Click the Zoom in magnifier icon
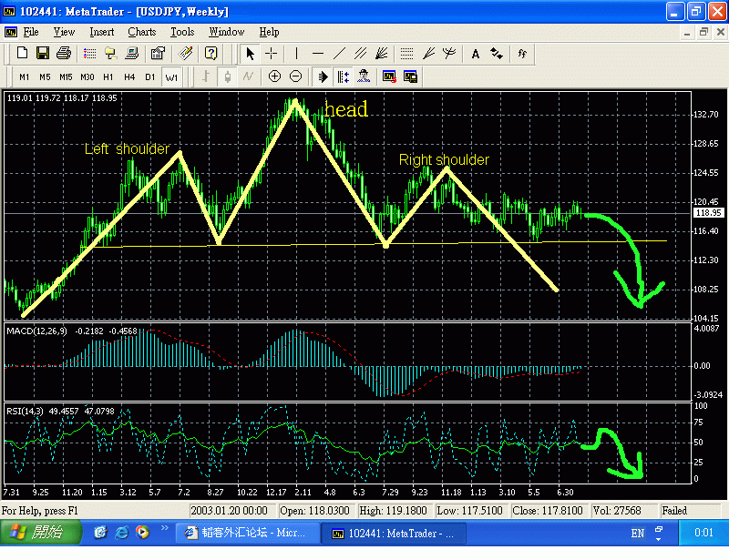729x560 pixels. pos(274,76)
